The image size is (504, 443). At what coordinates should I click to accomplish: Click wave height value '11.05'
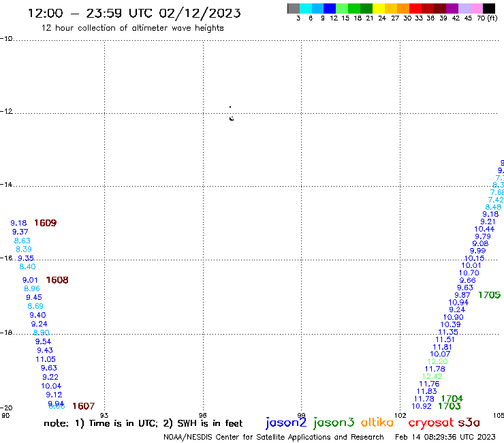coord(46,359)
